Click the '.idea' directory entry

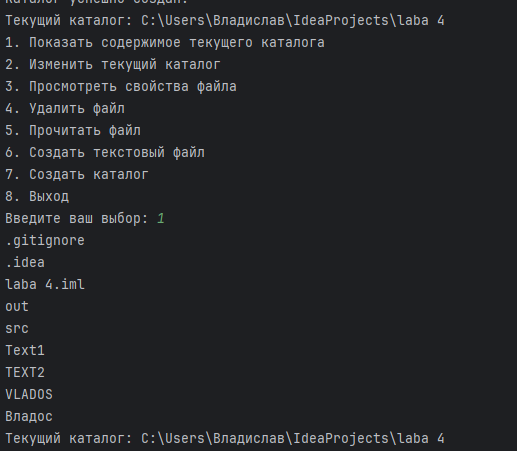click(x=25, y=263)
